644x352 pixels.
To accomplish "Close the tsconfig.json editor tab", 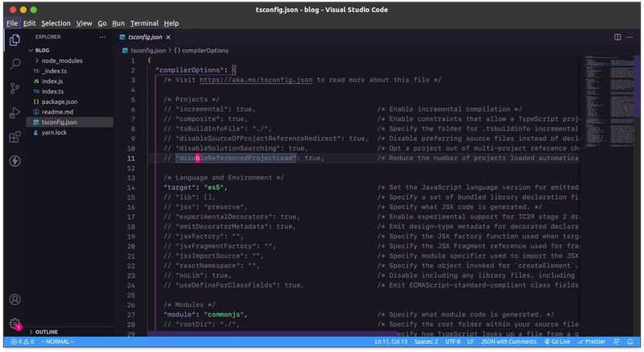I will tap(168, 37).
